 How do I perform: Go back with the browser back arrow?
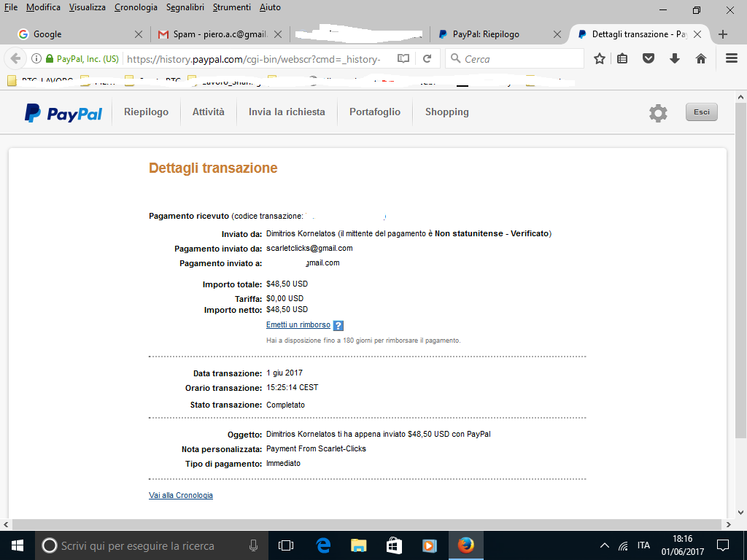point(16,58)
